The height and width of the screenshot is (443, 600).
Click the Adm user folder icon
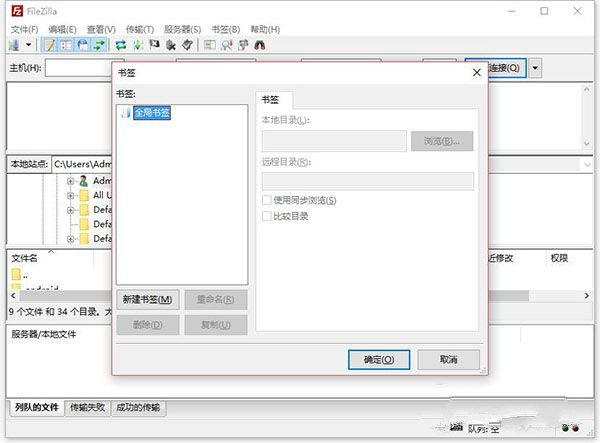click(x=84, y=181)
